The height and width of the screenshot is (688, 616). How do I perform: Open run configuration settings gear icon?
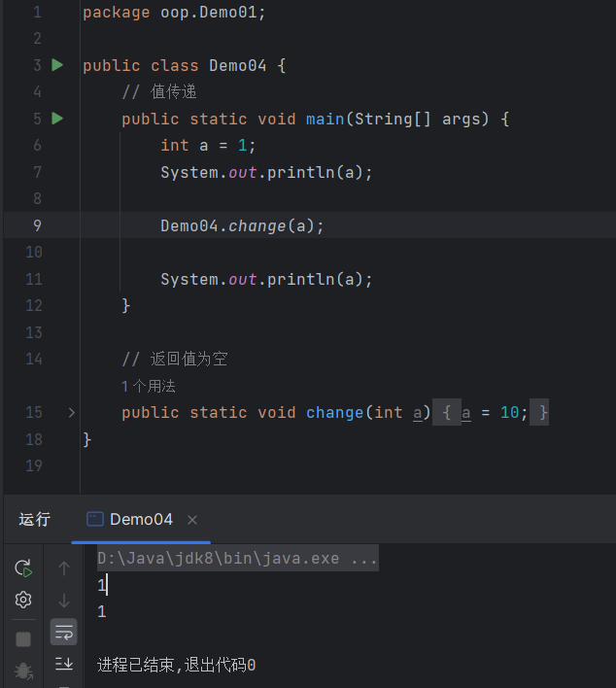click(x=23, y=600)
